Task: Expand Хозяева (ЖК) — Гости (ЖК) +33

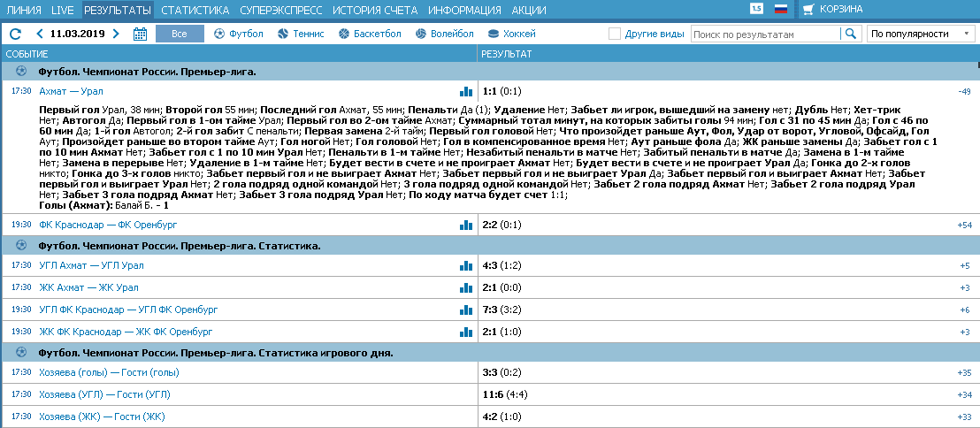Action: click(x=964, y=417)
